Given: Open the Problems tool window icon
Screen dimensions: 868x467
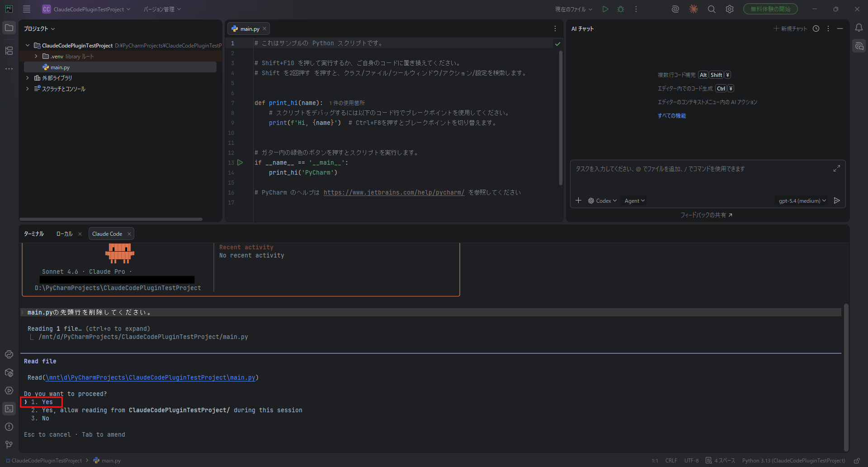Looking at the screenshot, I should tap(9, 427).
